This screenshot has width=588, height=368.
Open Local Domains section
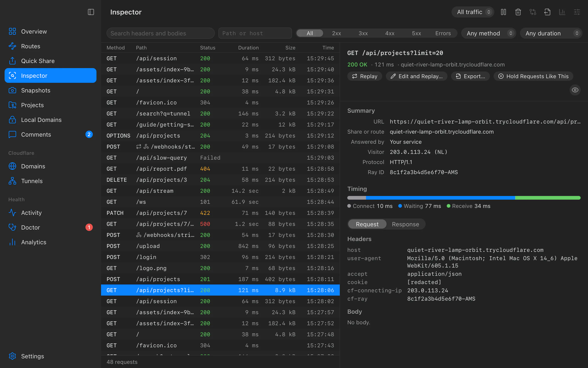click(x=51, y=120)
